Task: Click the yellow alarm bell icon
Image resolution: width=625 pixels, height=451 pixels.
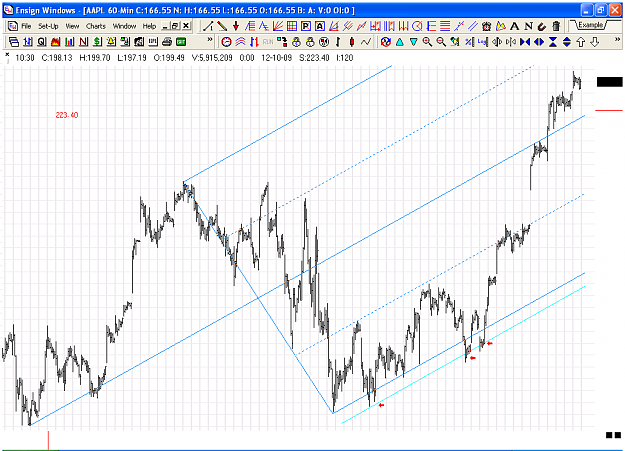Action: pos(111,41)
